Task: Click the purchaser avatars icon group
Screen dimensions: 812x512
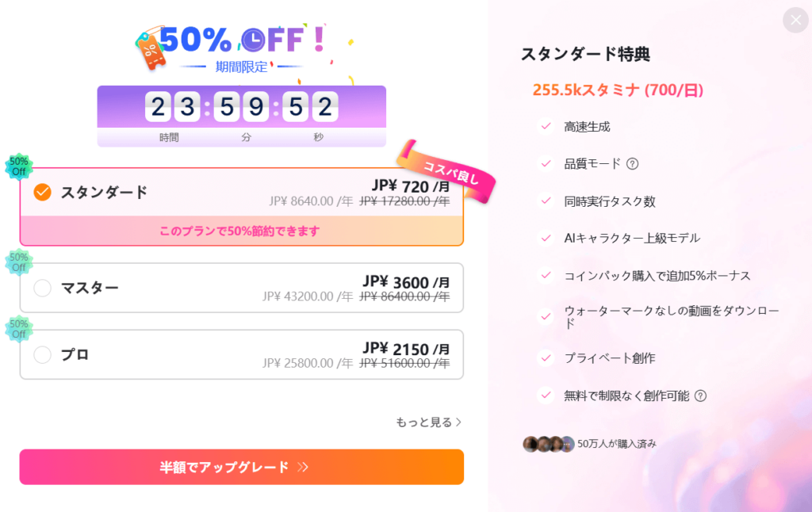Action: pyautogui.click(x=548, y=444)
